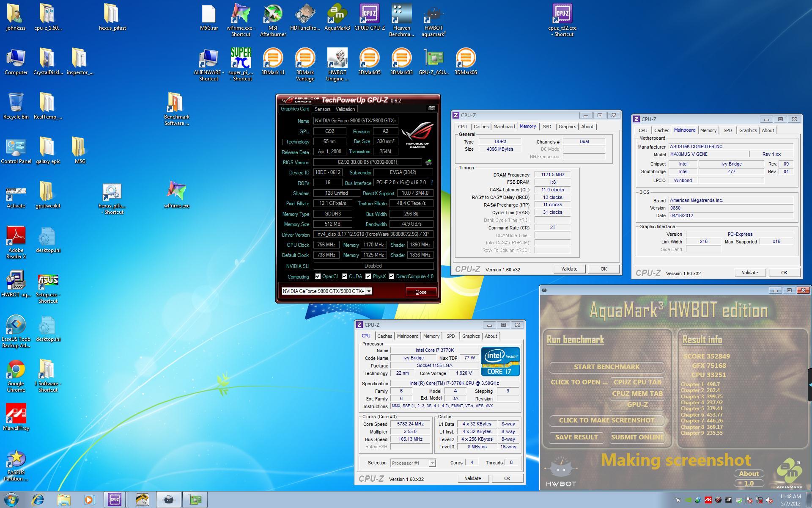Toggle the OpenCL checkbox in GPU-Z
Screen dimensions: 812x508
(318, 276)
